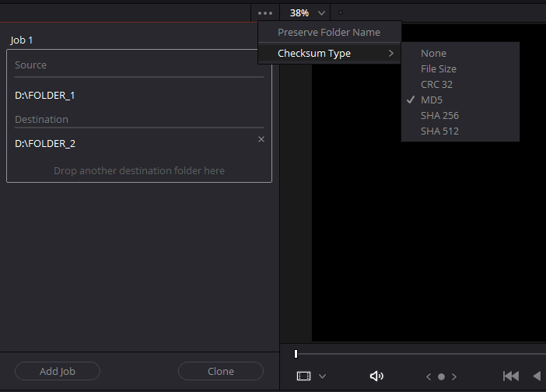The height and width of the screenshot is (392, 546).
Task: Open the dropdown next to filmstrip icon
Action: (323, 376)
